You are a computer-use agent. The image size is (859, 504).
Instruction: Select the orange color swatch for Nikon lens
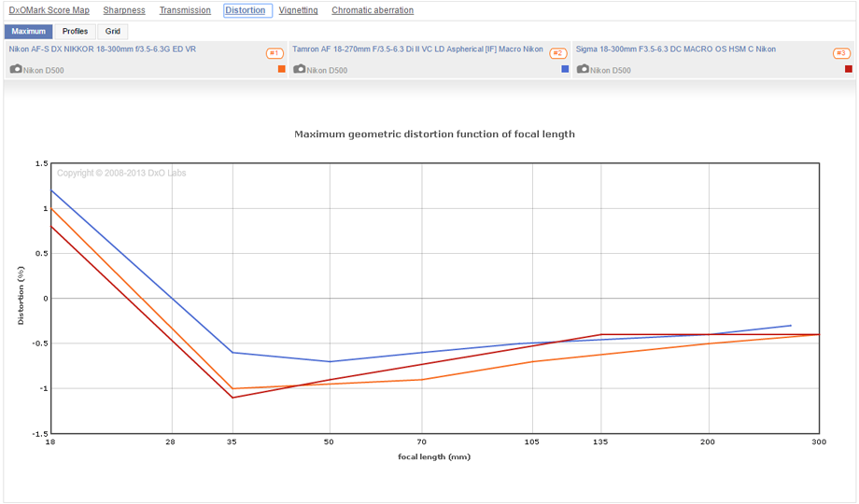(282, 69)
